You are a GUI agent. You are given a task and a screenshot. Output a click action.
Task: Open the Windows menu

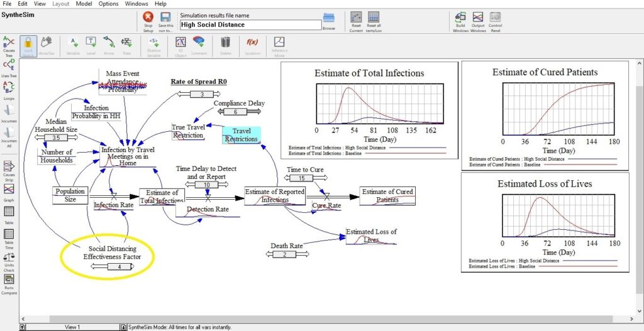tap(136, 4)
